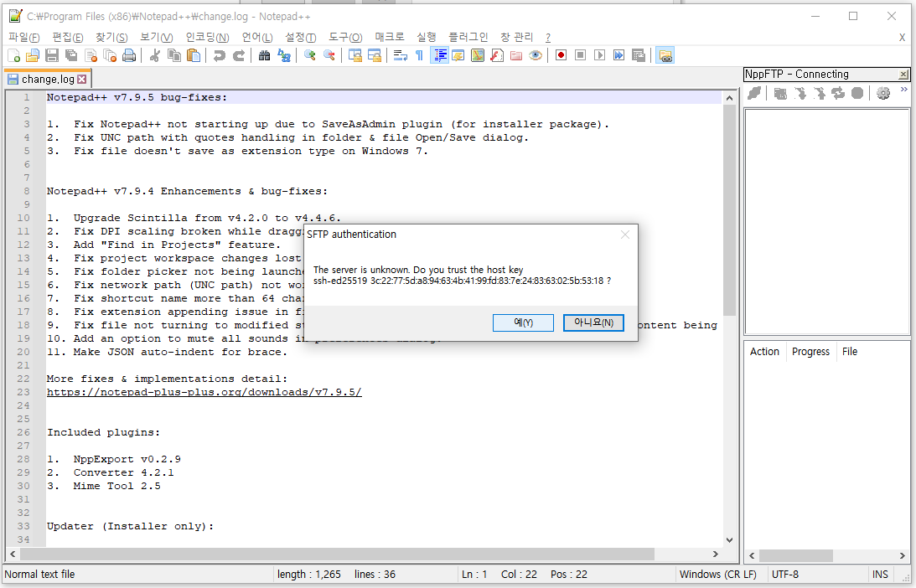Click NppFTP download file icon
916x588 pixels.
pos(800,93)
